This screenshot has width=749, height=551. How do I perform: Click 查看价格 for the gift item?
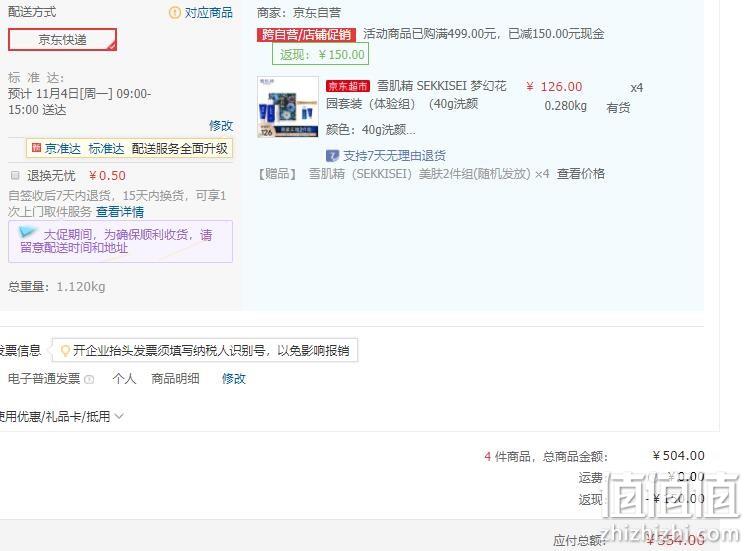(x=581, y=173)
